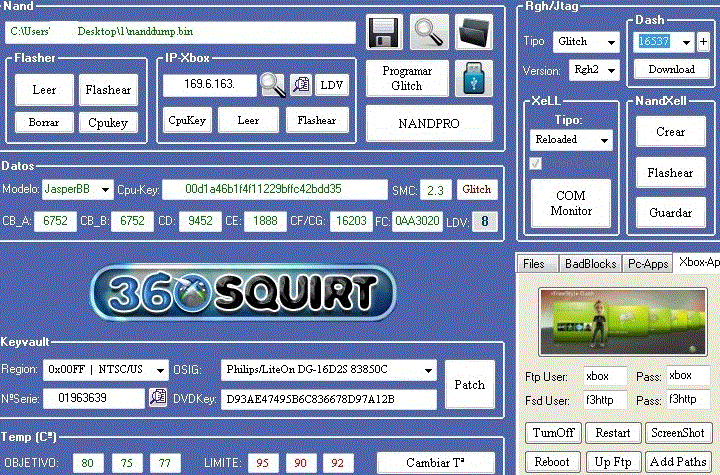Click the Flasher Leer button

(x=44, y=90)
